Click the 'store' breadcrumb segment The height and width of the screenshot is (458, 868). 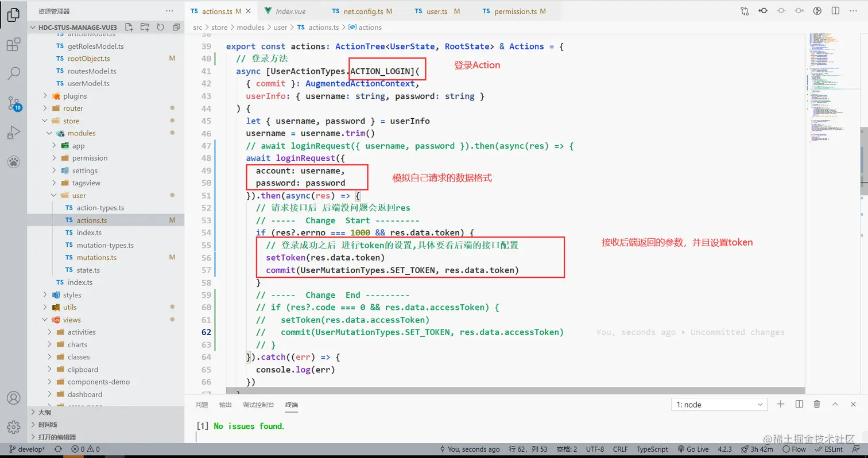(x=219, y=27)
